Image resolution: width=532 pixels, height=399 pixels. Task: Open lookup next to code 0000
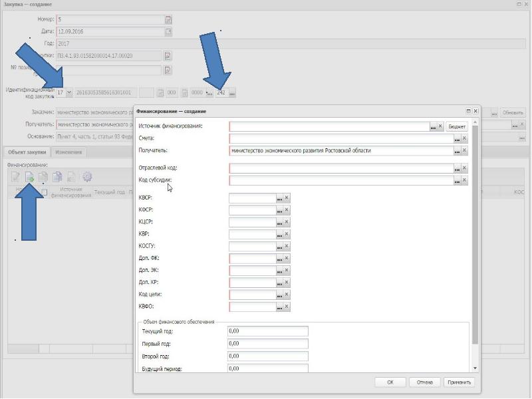[x=209, y=93]
